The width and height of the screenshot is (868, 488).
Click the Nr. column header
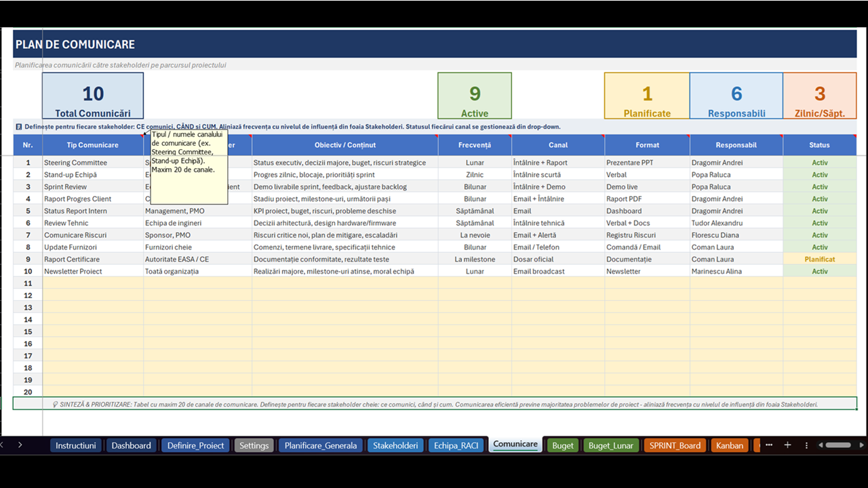click(28, 145)
